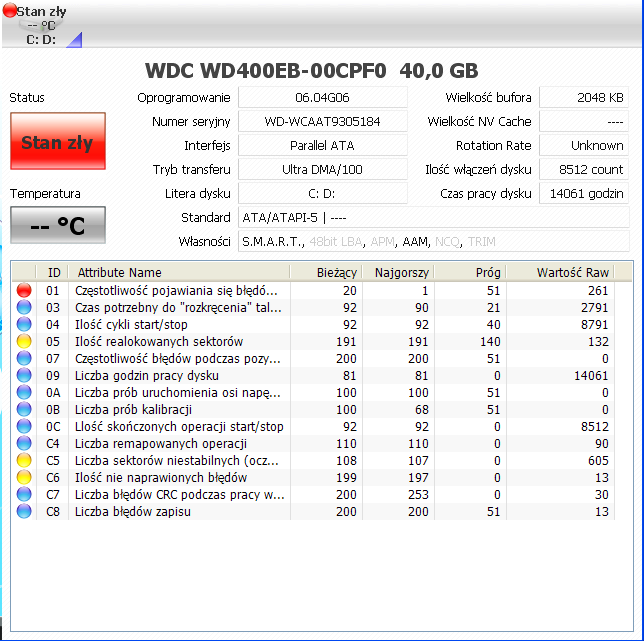Click the greyed NCQ property
The height and width of the screenshot is (641, 644).
point(447,241)
